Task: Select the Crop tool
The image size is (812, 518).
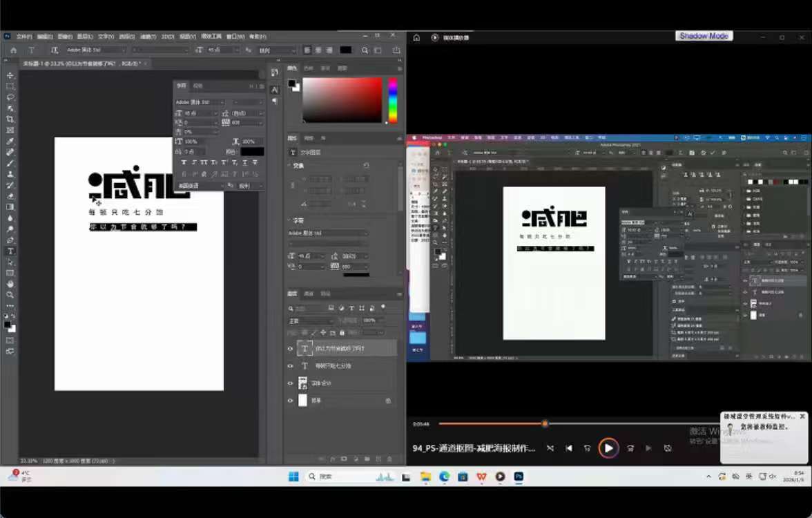Action: click(x=10, y=119)
